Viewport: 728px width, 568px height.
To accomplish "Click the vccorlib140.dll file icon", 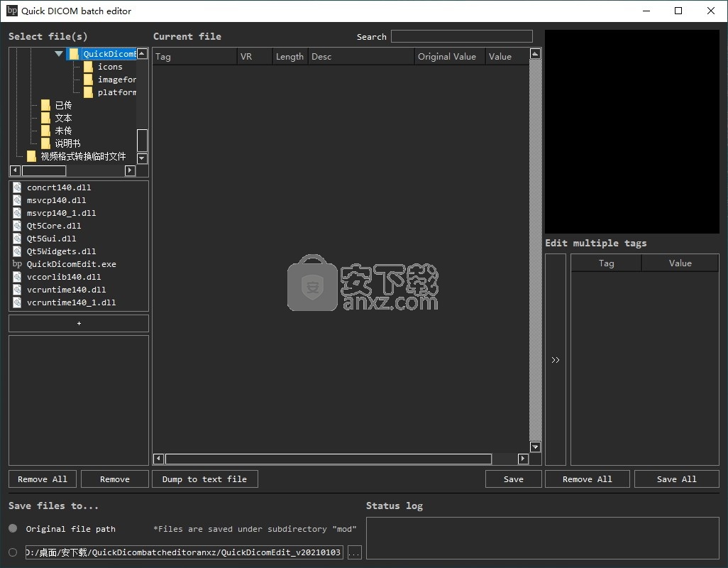I will pos(17,277).
